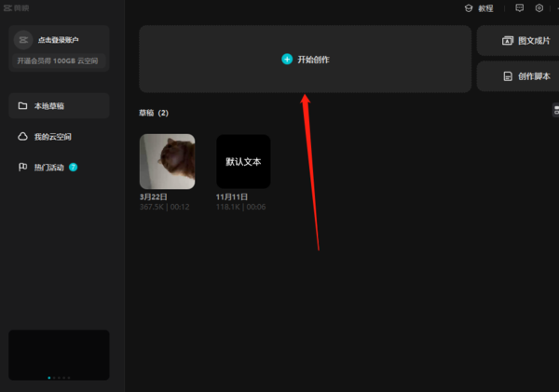Click the 草稿 (2) heading

click(x=154, y=113)
